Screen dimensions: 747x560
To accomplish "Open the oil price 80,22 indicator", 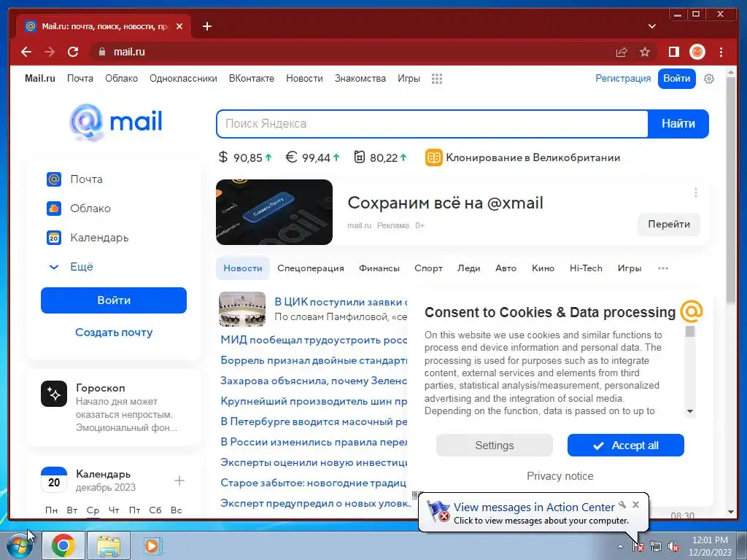I will point(380,157).
